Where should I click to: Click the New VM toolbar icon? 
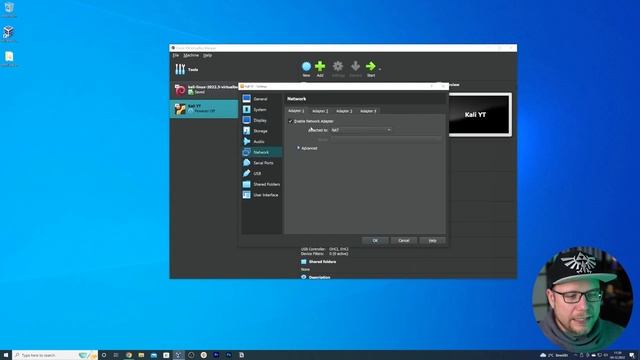[x=306, y=67]
